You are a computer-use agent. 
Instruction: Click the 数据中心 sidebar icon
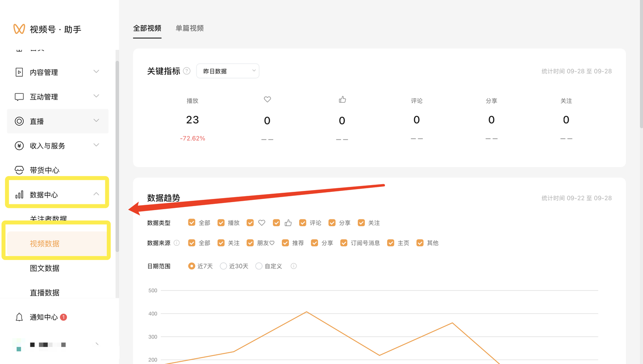click(18, 194)
